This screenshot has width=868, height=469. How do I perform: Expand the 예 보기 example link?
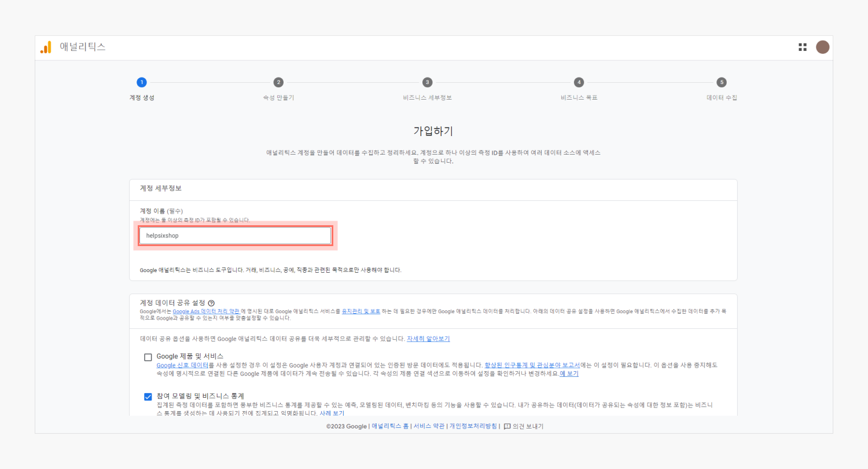coord(569,373)
